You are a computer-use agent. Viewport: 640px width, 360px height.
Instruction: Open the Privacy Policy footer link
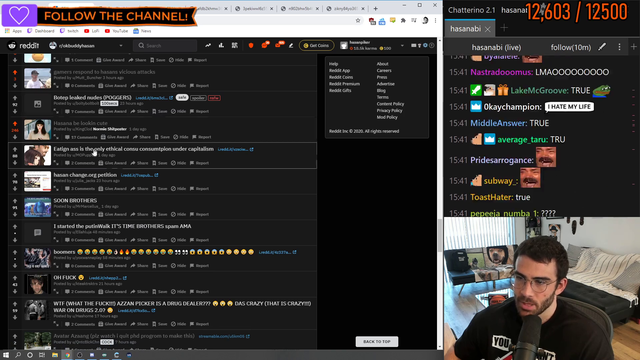coord(389,110)
